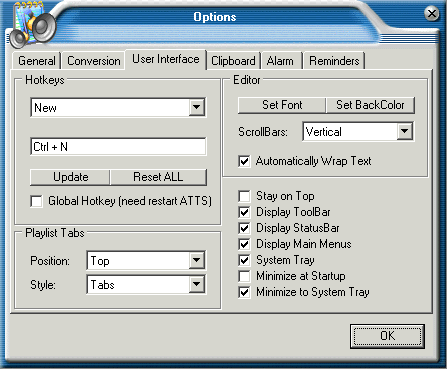Click the Ctrl + N hotkey field
The image size is (447, 369).
[118, 147]
